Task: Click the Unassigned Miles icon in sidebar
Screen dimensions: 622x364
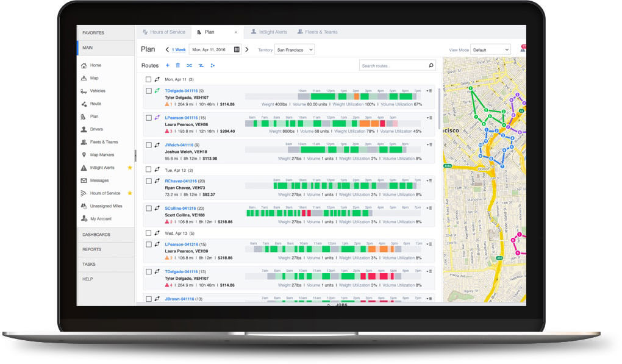Action: tap(84, 206)
